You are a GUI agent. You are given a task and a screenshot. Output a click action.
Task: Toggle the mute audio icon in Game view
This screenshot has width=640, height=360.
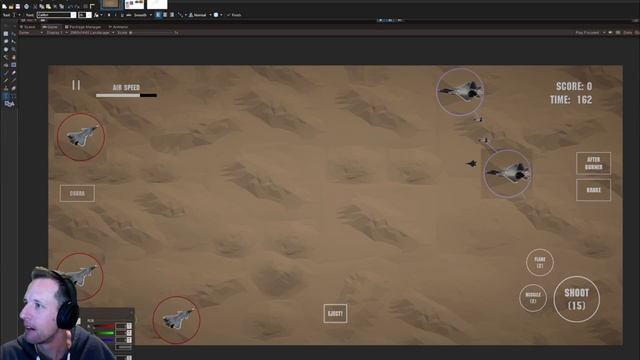coord(611,33)
